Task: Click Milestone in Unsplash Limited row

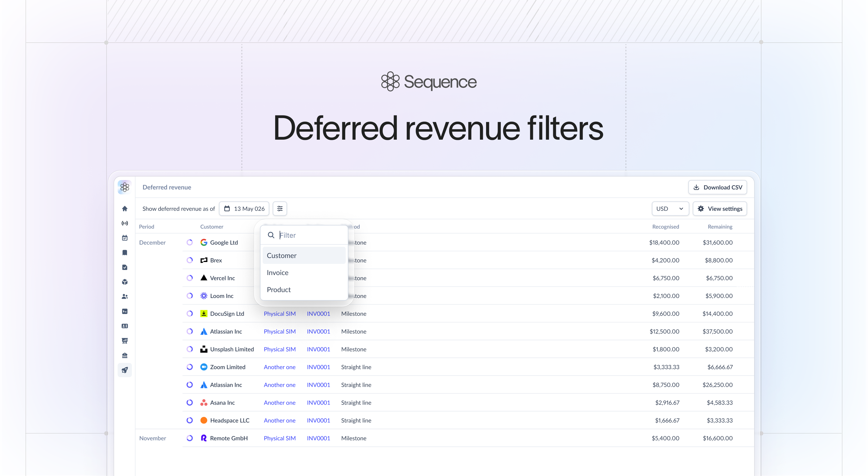Action: point(354,349)
